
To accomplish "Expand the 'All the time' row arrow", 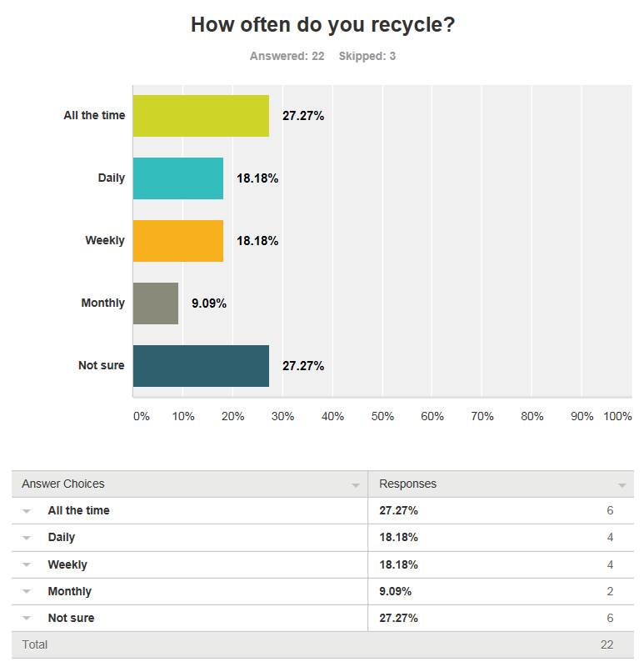I will pyautogui.click(x=27, y=511).
